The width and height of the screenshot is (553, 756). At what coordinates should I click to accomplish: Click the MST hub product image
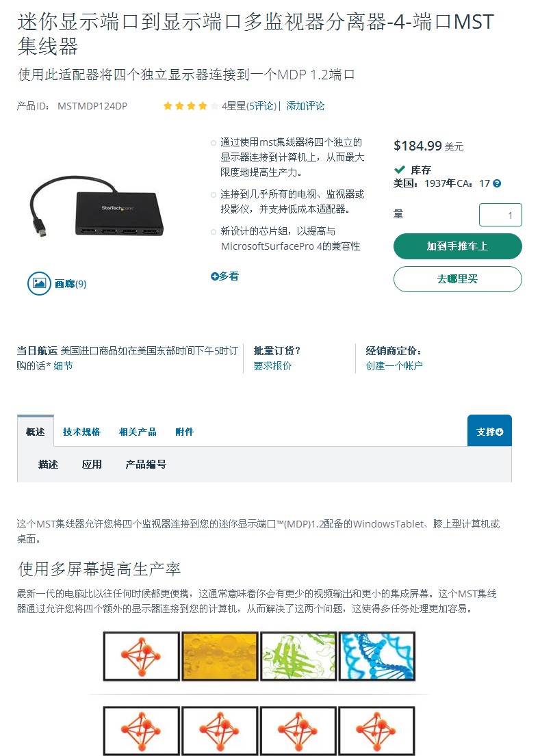point(97,206)
